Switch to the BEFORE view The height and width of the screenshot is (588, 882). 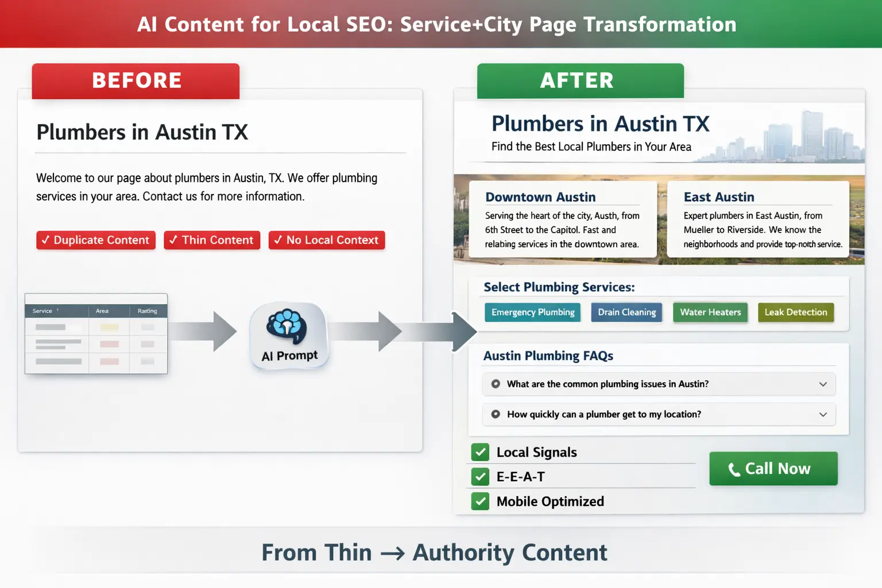pos(136,80)
